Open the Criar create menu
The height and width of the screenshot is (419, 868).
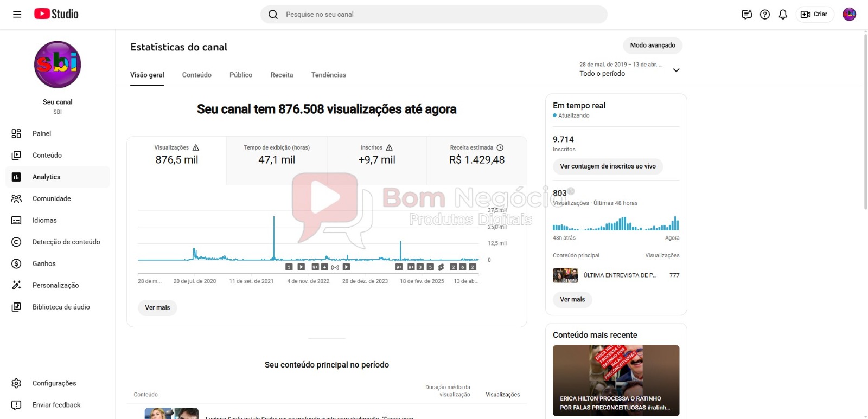814,15
